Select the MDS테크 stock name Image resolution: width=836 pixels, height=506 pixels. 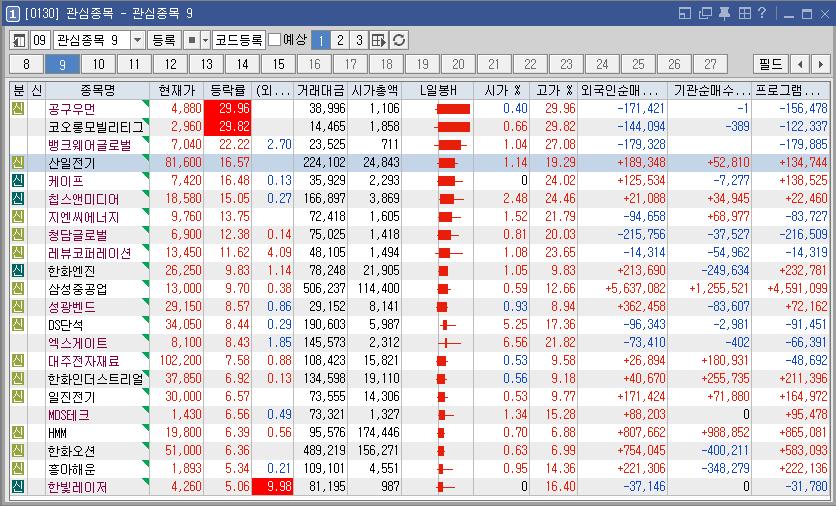(x=69, y=415)
